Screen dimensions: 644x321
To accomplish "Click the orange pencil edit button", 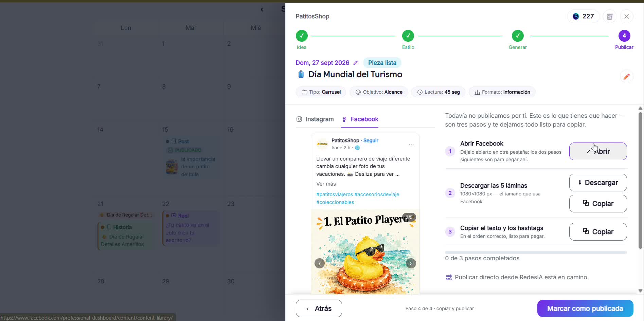I will 627,76.
